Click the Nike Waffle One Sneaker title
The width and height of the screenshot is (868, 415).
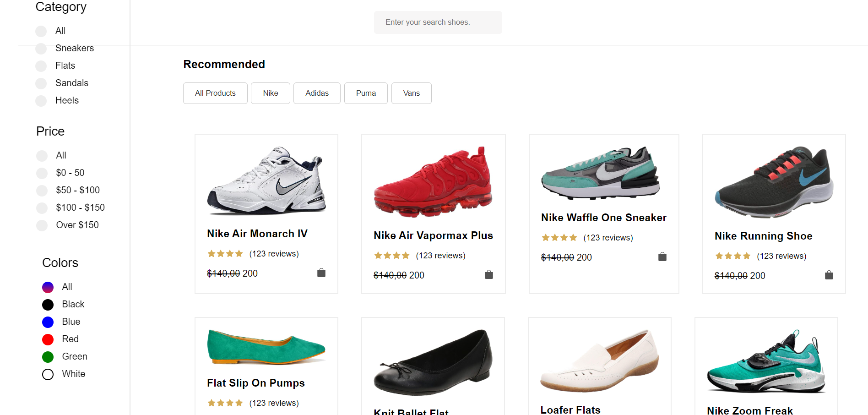(x=604, y=218)
